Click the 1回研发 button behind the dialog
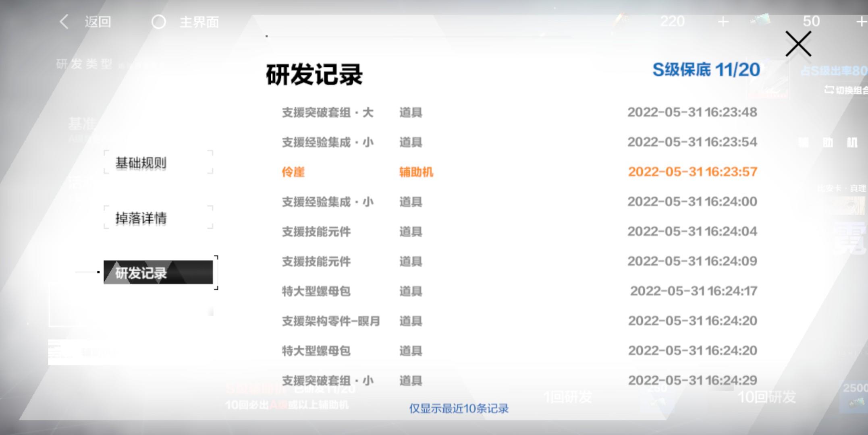Image resolution: width=868 pixels, height=435 pixels. pos(567,397)
